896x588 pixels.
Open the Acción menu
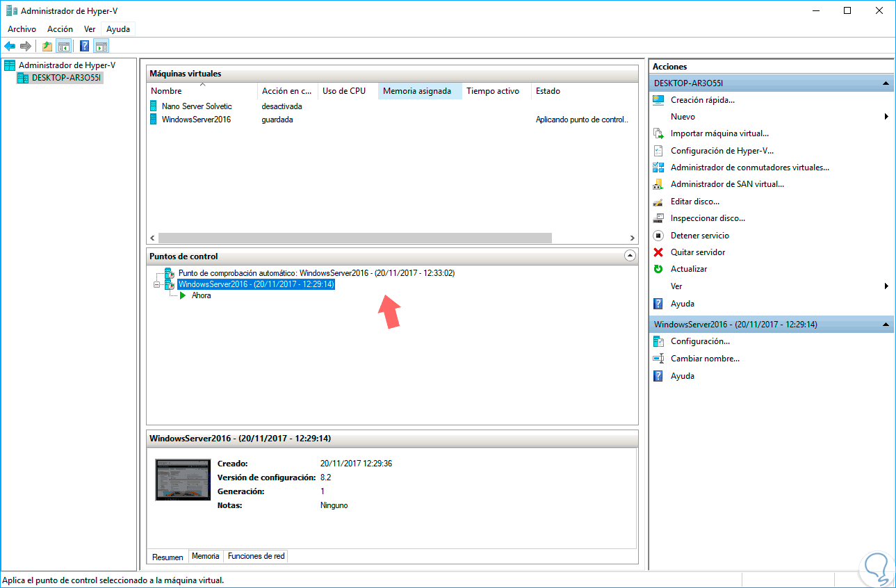pyautogui.click(x=60, y=29)
